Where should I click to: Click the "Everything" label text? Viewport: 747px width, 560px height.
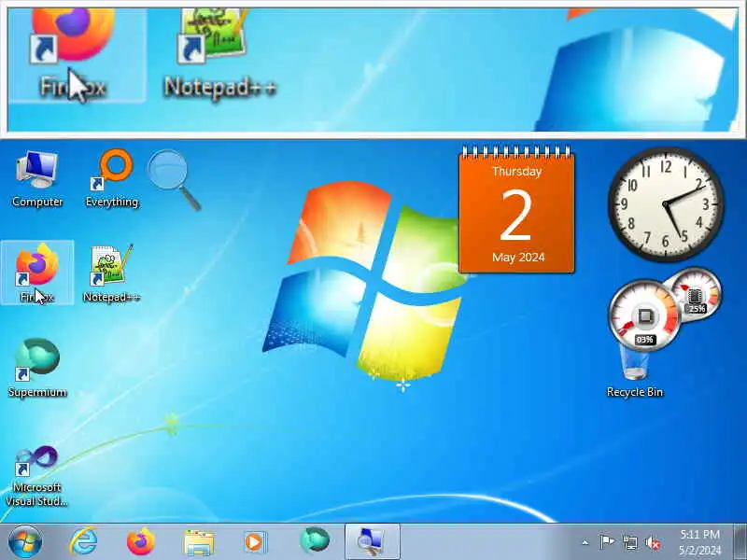coord(112,202)
